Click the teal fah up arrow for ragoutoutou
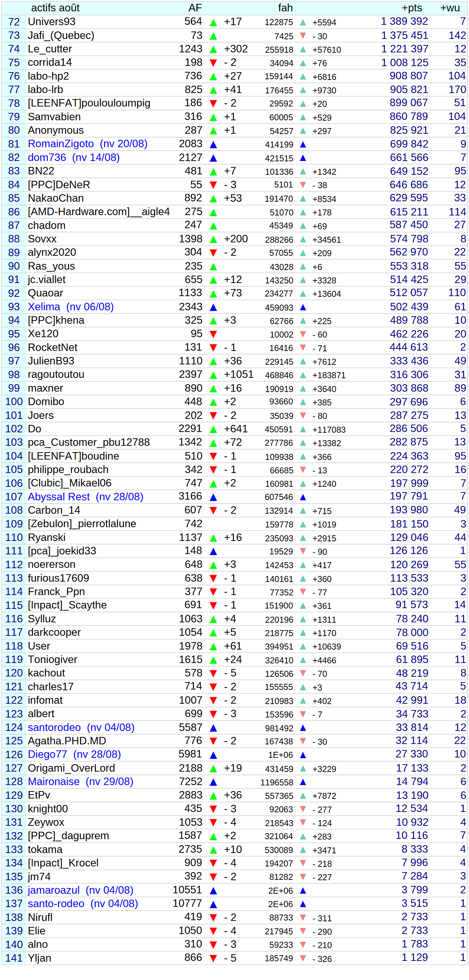 303,375
